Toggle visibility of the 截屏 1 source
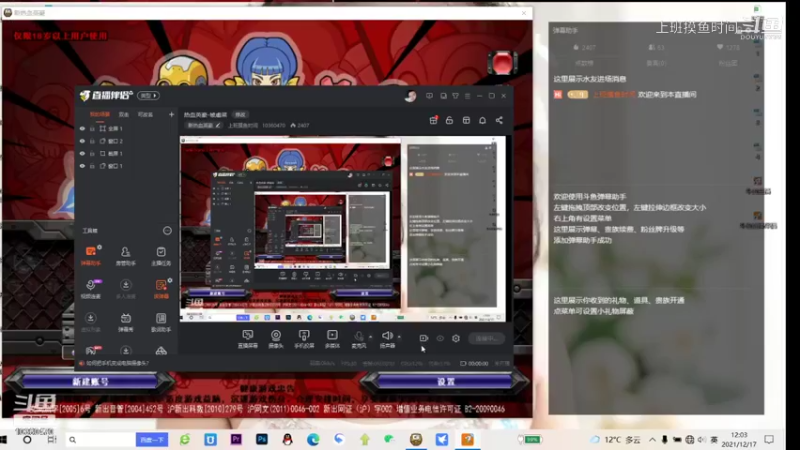 point(82,154)
